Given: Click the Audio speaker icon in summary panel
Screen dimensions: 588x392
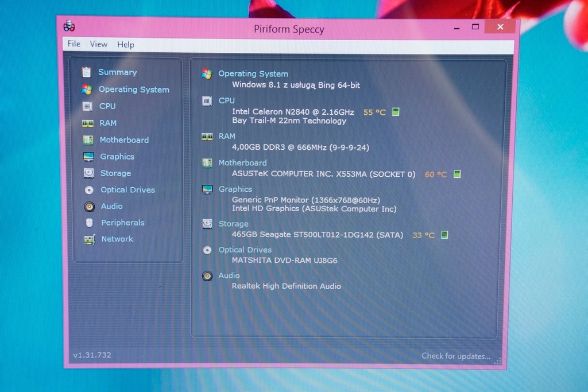Looking at the screenshot, I should point(207,276).
